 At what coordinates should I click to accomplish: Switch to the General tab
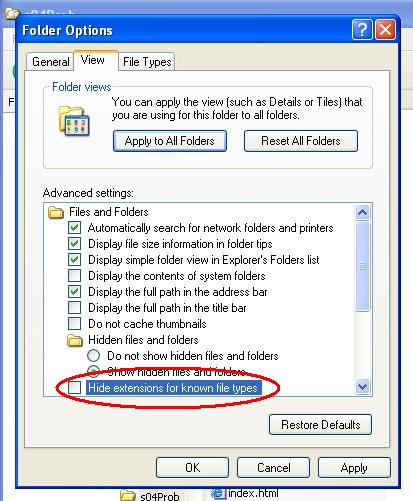pyautogui.click(x=51, y=62)
